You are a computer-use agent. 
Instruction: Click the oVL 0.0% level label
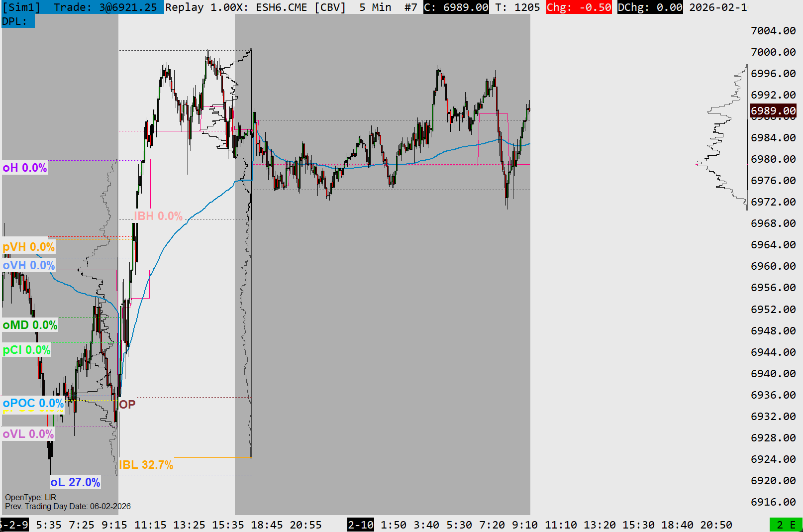click(28, 434)
